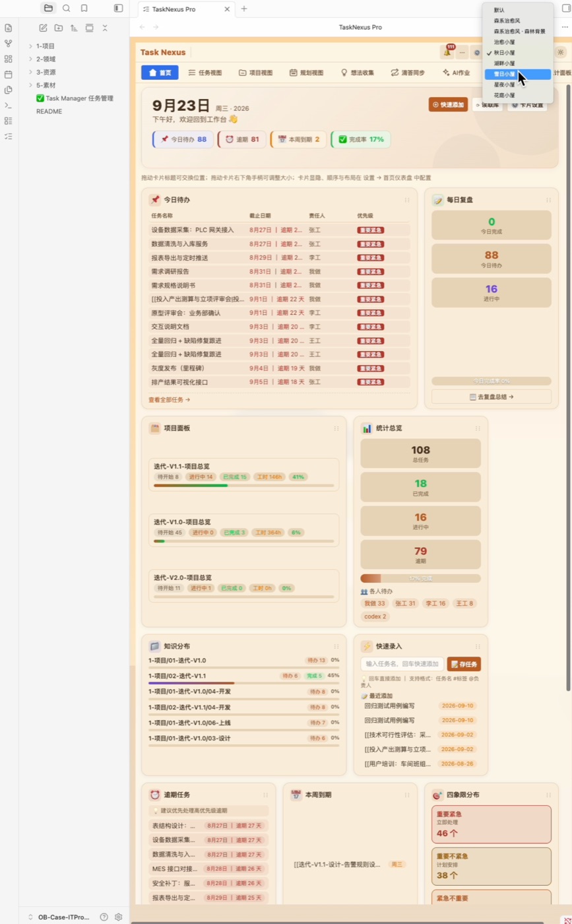The width and height of the screenshot is (572, 924).
Task: Open the OB-Case-ITPro vault switcher
Action: tap(58, 917)
